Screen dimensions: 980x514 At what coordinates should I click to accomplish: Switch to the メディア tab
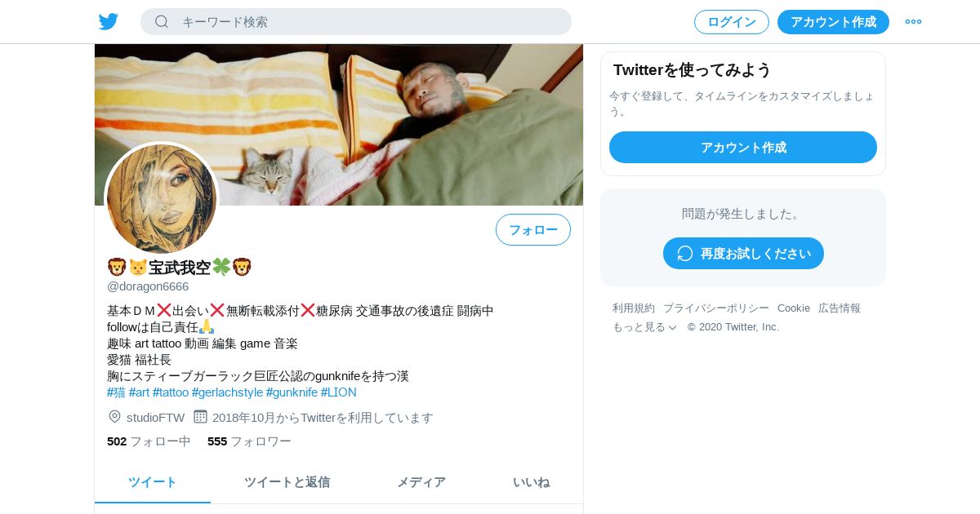click(421, 482)
